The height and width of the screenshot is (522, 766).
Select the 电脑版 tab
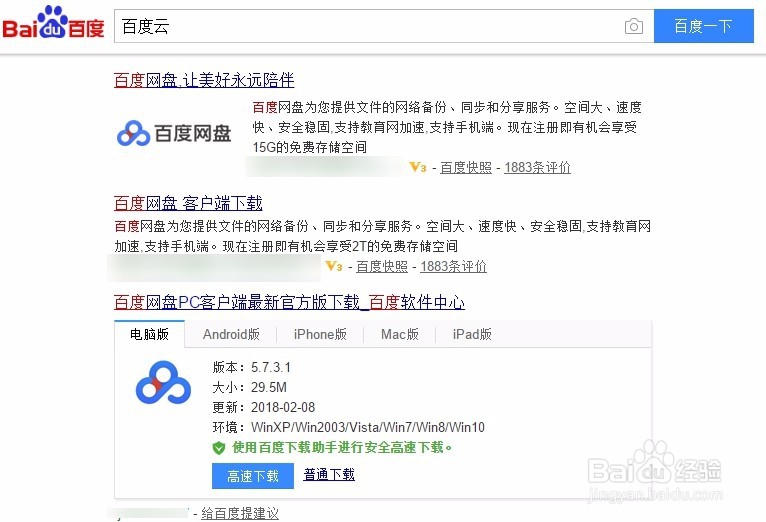tap(149, 334)
